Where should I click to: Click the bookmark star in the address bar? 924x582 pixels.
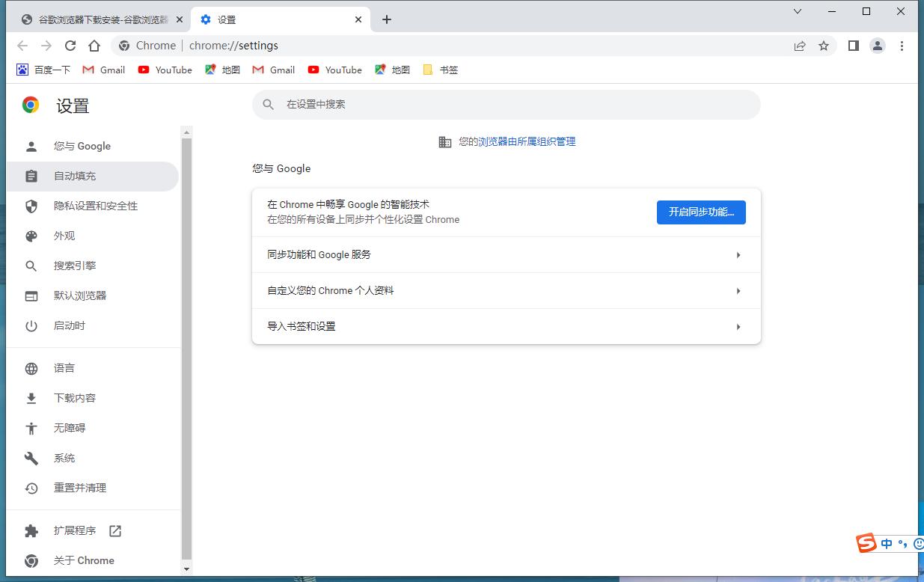click(824, 46)
